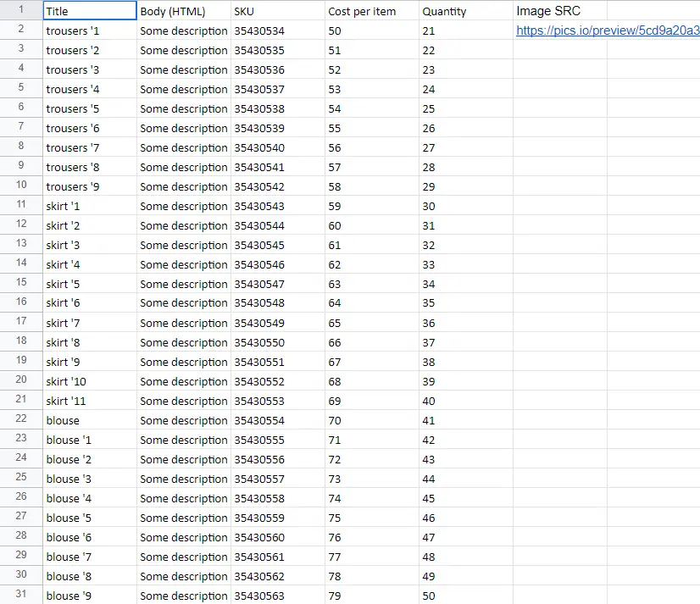
Task: Select the trousers '7 row's cost cell
Action: [x=372, y=147]
